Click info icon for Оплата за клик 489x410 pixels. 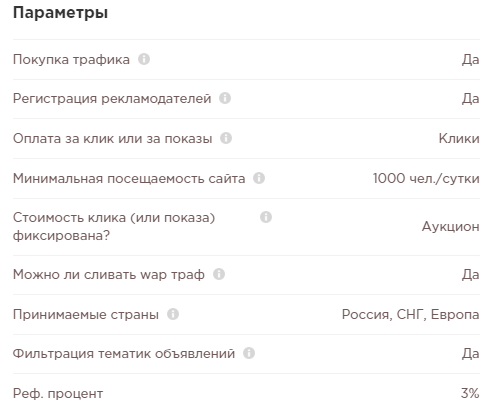(226, 138)
